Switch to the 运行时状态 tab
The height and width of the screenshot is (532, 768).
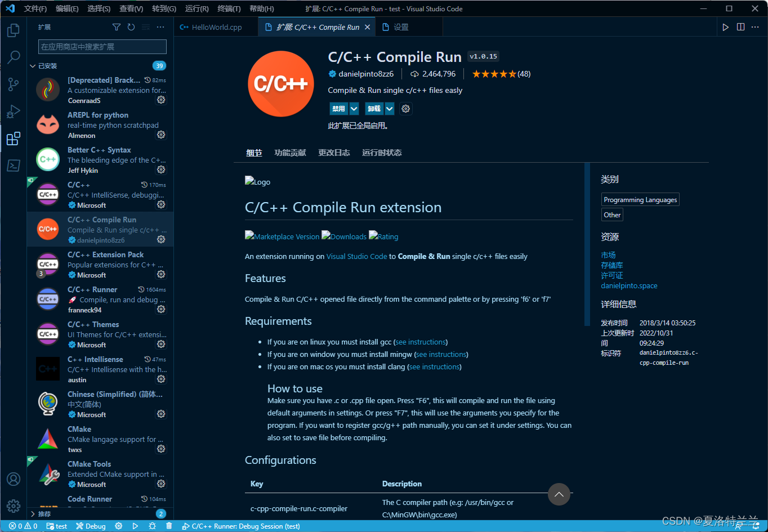coord(382,153)
